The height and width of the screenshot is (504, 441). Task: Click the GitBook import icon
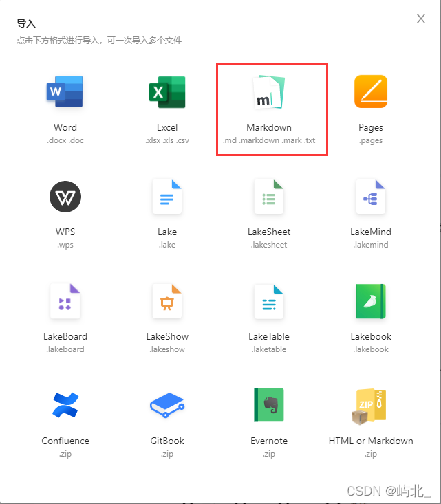tap(167, 405)
